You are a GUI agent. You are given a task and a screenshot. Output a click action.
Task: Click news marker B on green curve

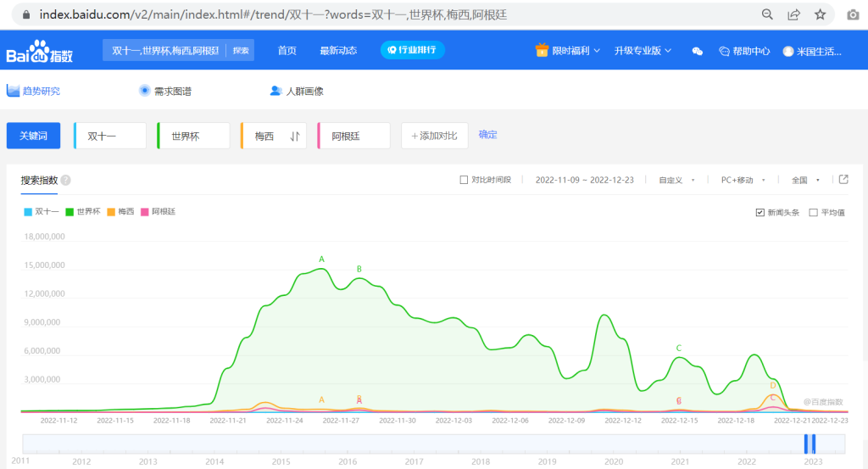click(359, 269)
